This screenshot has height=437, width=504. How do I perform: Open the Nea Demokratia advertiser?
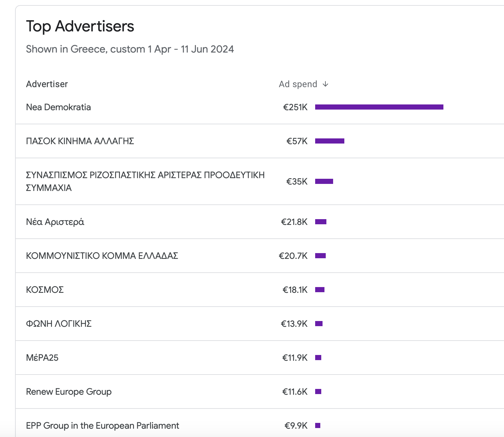tap(58, 107)
